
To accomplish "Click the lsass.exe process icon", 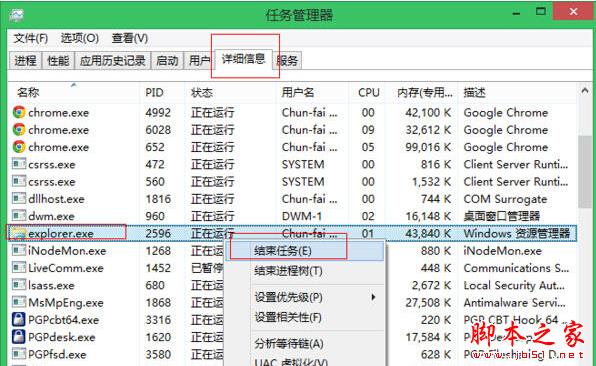I will [19, 285].
